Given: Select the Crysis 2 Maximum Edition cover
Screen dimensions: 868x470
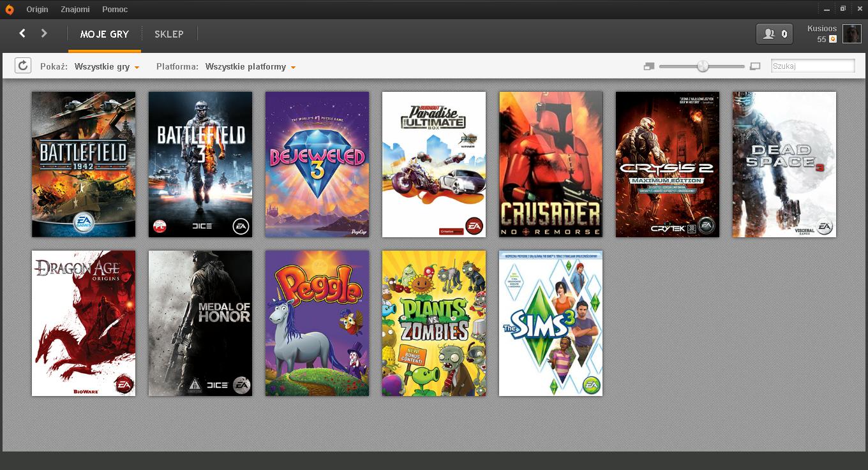Looking at the screenshot, I should (668, 165).
